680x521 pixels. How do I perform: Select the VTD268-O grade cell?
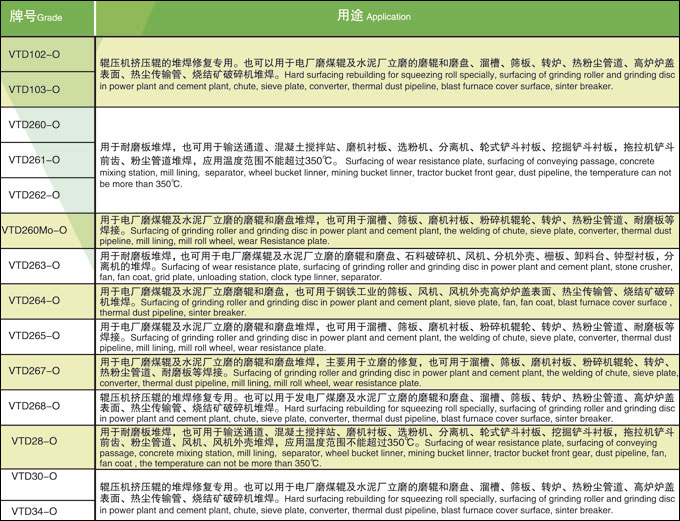(47, 406)
